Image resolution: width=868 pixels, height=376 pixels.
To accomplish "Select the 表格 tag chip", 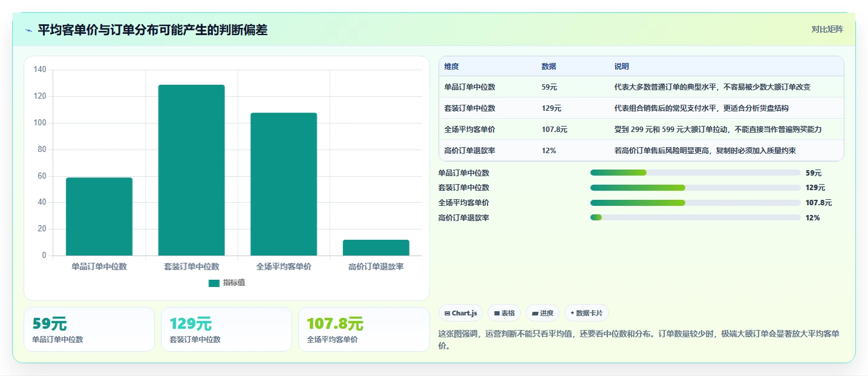I will point(504,313).
